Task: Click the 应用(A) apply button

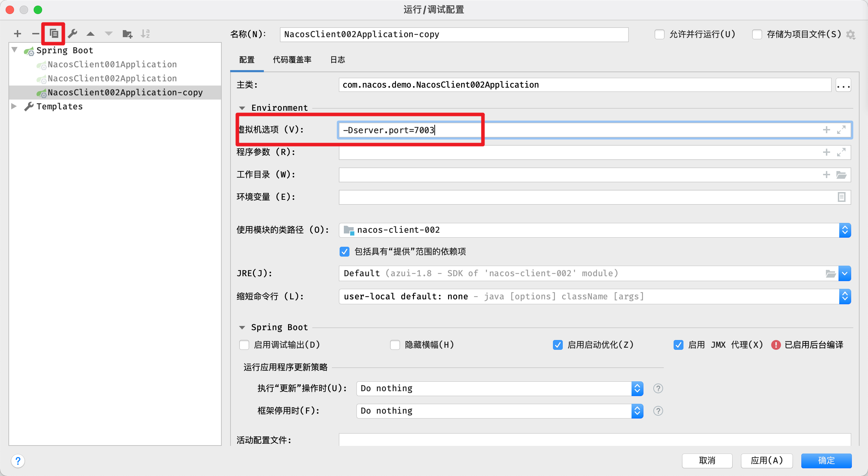Action: click(x=767, y=461)
